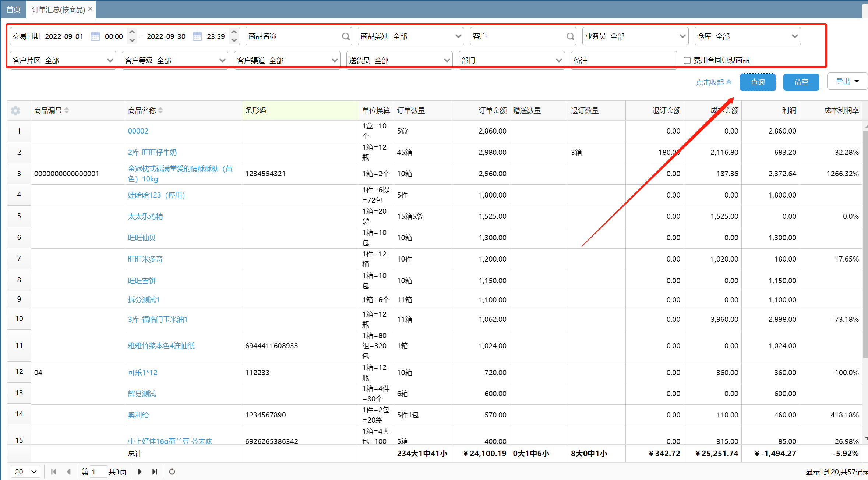This screenshot has height=480, width=868.
Task: Go to first page of results
Action: (53, 472)
